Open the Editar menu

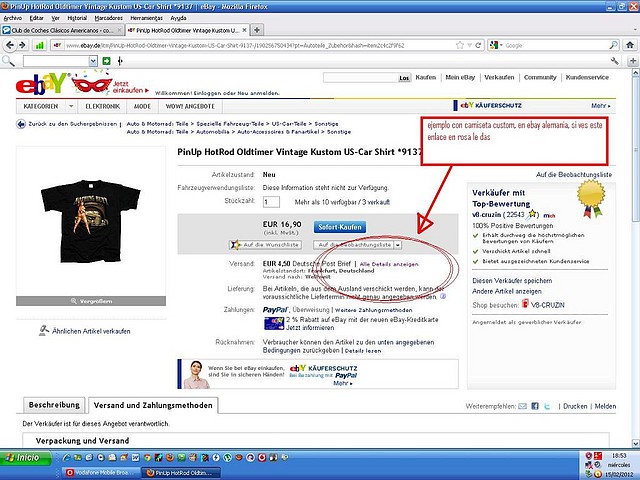coord(36,18)
